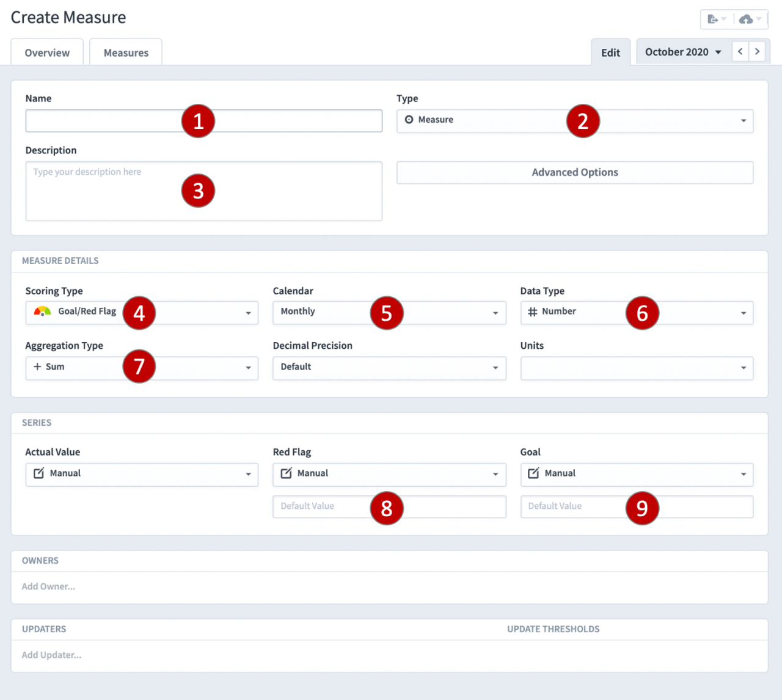Open the Decimal Precision dropdown
This screenshot has width=782, height=700.
coord(495,368)
